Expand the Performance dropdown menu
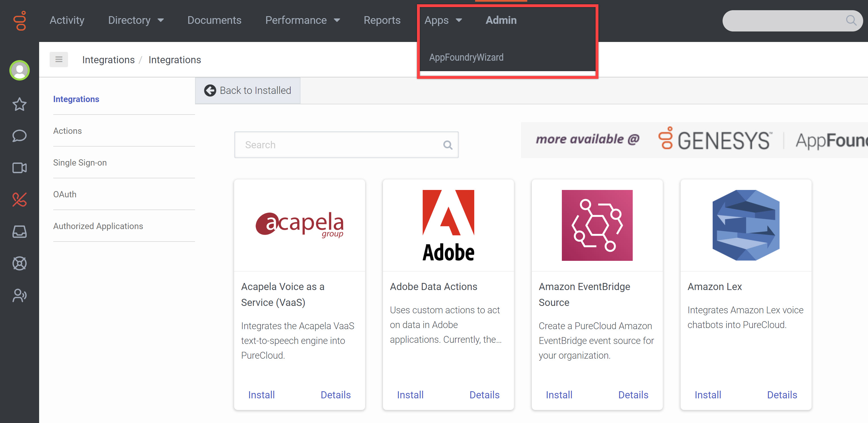Viewport: 868px width, 423px height. [302, 20]
